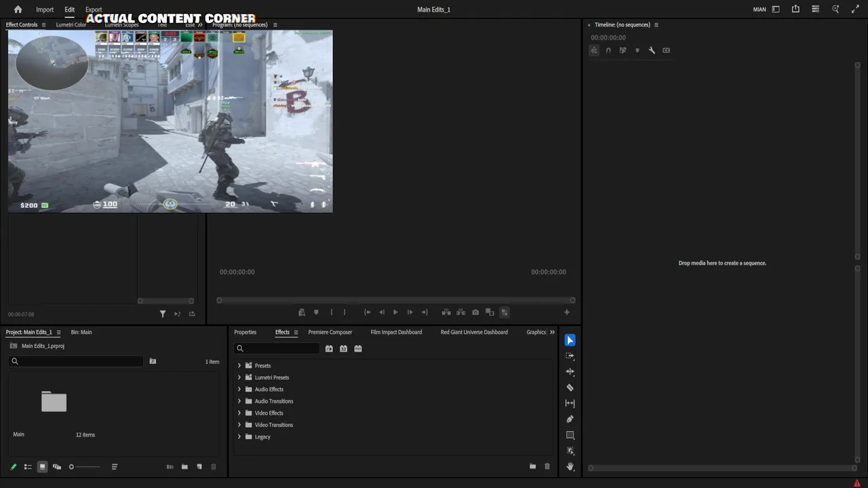This screenshot has width=868, height=488.
Task: Click Step Forward one frame button
Action: pos(410,312)
